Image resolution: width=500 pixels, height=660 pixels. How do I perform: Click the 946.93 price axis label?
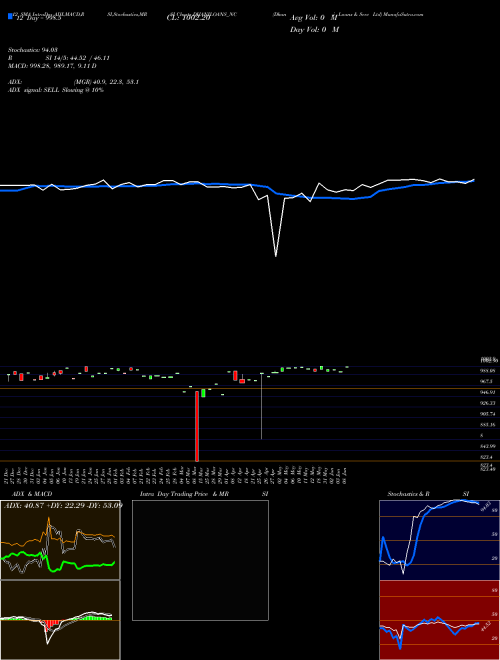tap(487, 392)
